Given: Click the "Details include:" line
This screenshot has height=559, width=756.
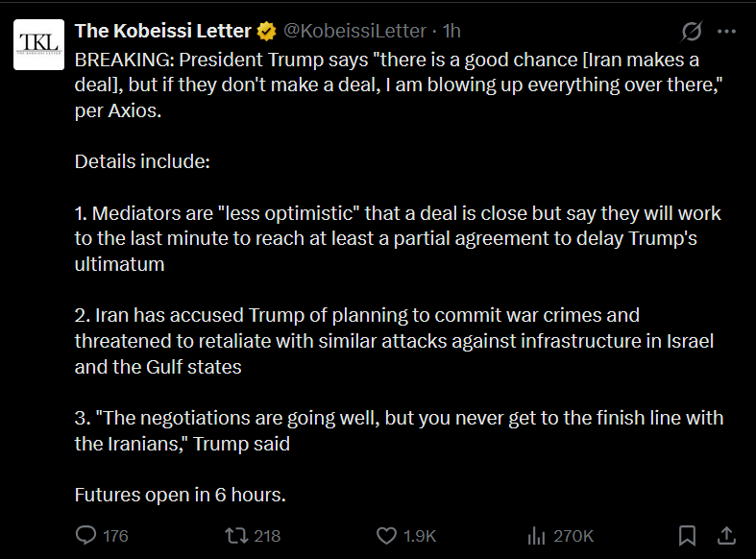Looking at the screenshot, I should click(x=142, y=161).
